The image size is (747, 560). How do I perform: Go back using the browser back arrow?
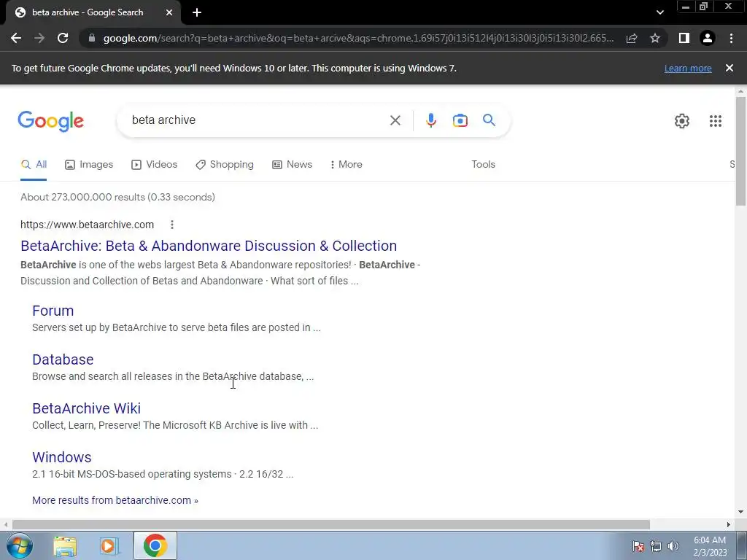coord(16,38)
